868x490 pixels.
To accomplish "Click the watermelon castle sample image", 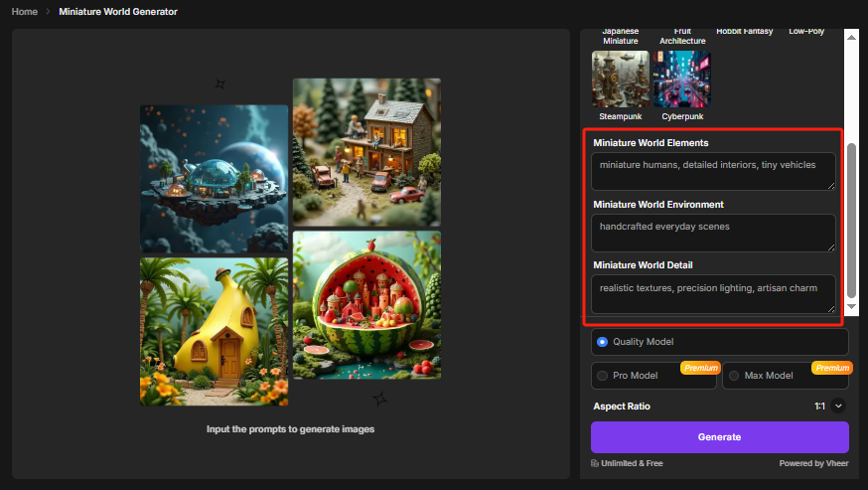I will (x=366, y=304).
